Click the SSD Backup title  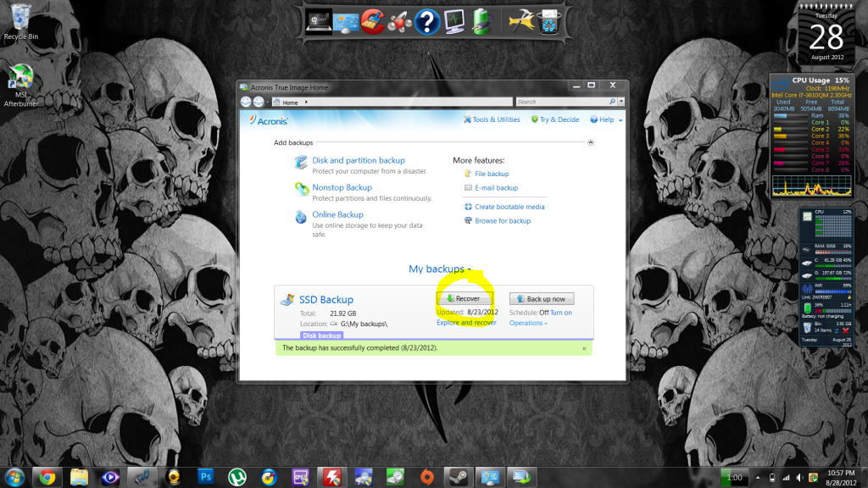tap(326, 299)
